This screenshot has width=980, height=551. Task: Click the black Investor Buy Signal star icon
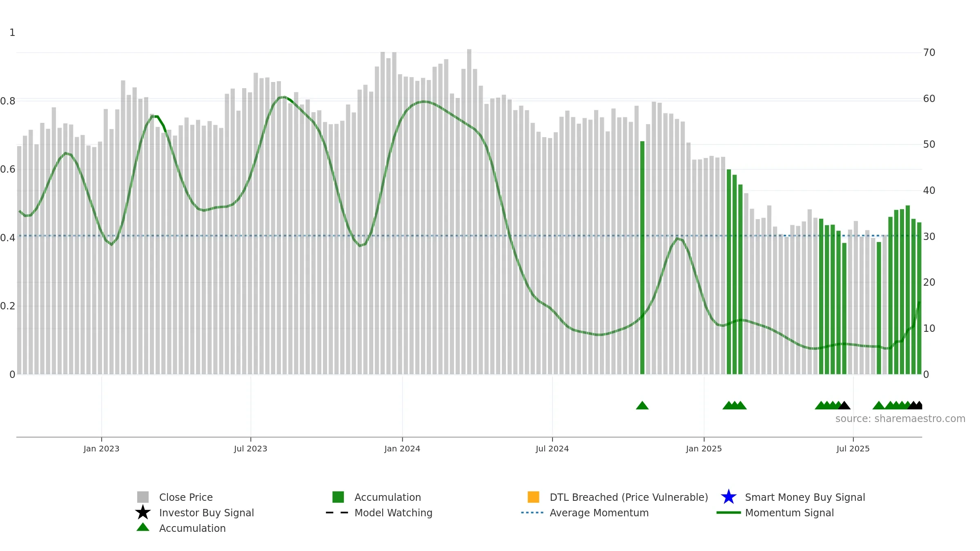(143, 512)
